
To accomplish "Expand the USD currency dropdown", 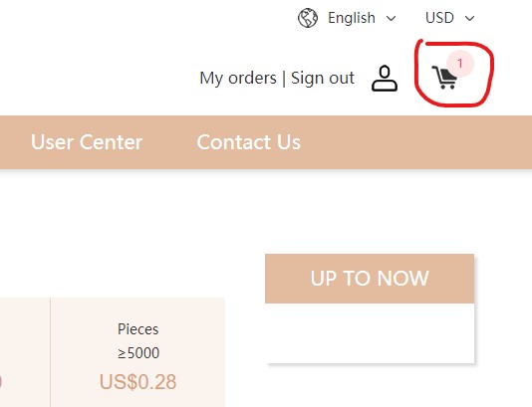I will [x=450, y=18].
